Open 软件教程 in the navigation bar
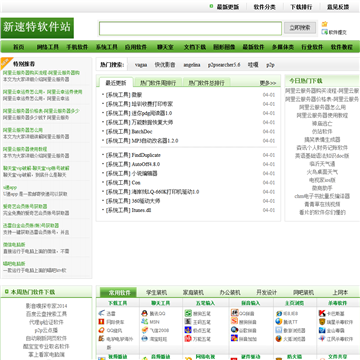 pyautogui.click(x=341, y=47)
